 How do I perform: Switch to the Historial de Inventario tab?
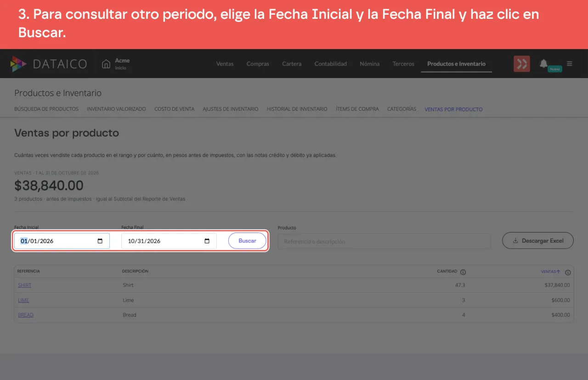point(297,109)
